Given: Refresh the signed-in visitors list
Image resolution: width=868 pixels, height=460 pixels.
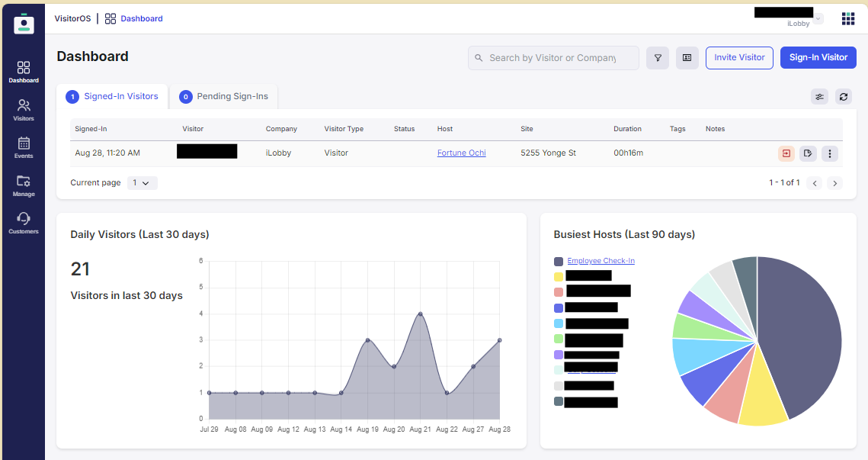Looking at the screenshot, I should [843, 97].
